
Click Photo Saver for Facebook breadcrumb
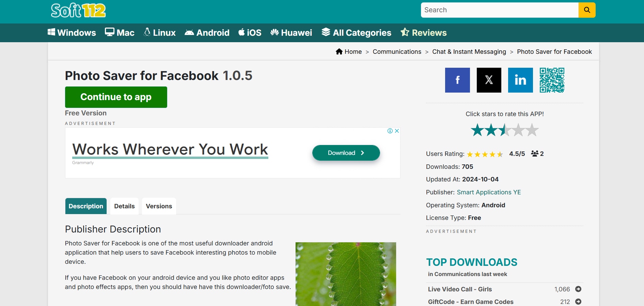tap(554, 52)
